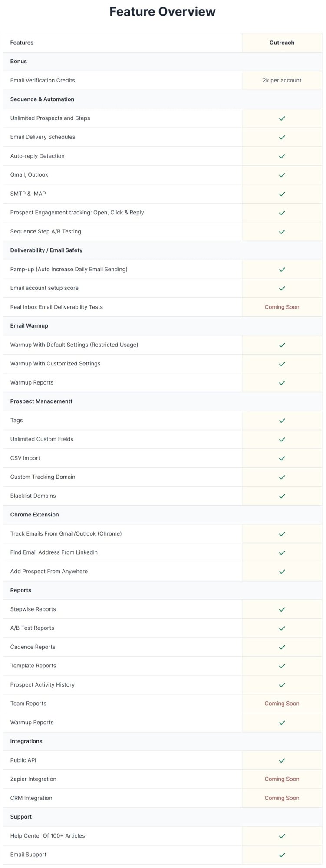The height and width of the screenshot is (868, 326).
Task: Click the Chrome Extension section heading
Action: pos(35,515)
